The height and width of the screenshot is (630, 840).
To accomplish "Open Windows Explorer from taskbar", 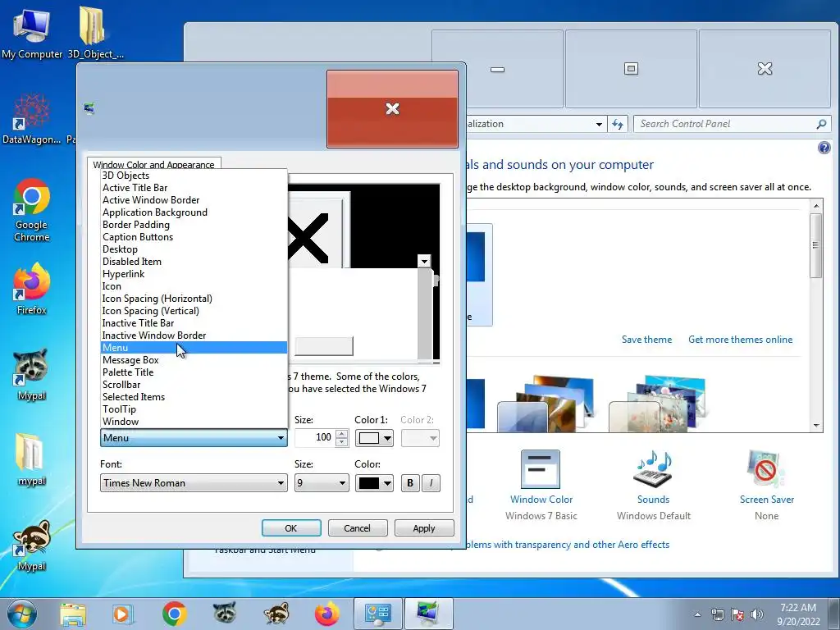I will 73,614.
